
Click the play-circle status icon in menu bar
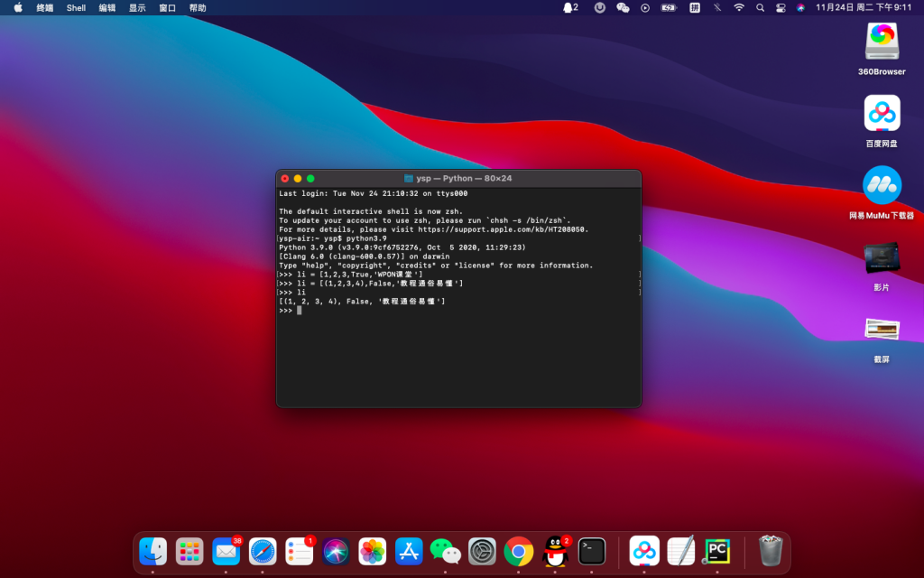(x=645, y=7)
